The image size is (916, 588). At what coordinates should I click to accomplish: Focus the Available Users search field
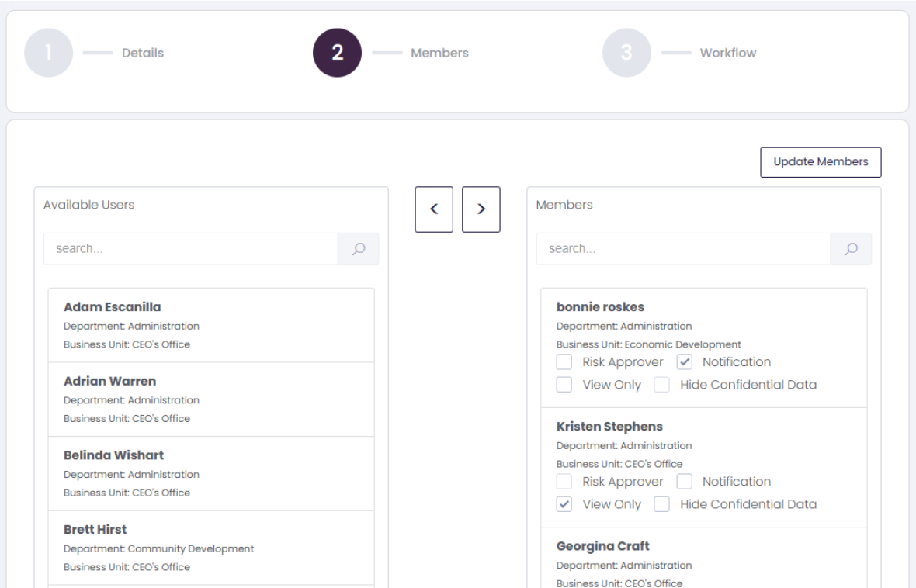190,249
